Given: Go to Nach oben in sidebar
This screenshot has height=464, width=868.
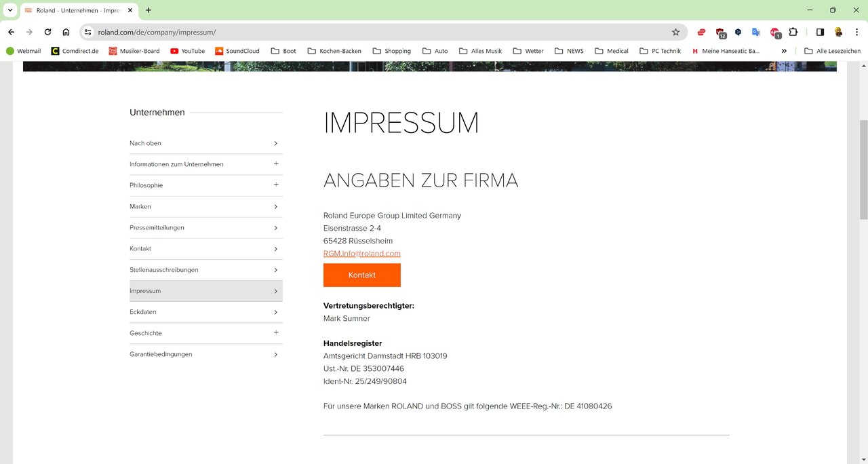Looking at the screenshot, I should click(206, 143).
